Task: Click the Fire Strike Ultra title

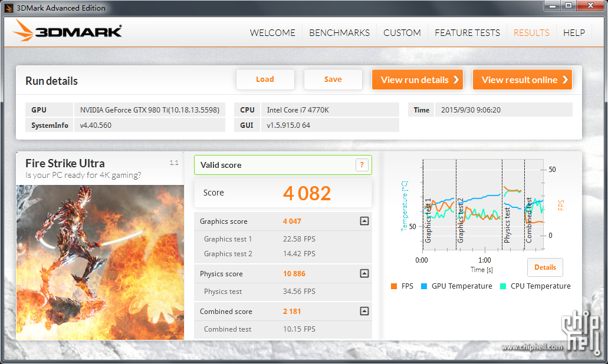Action: click(x=65, y=163)
